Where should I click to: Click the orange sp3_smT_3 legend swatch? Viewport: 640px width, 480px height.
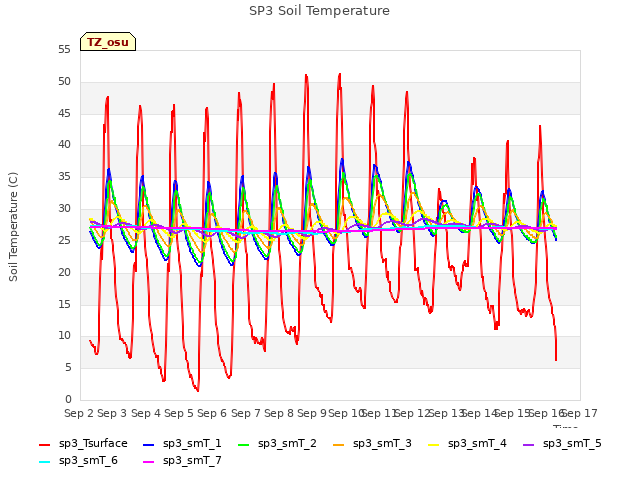(x=339, y=444)
